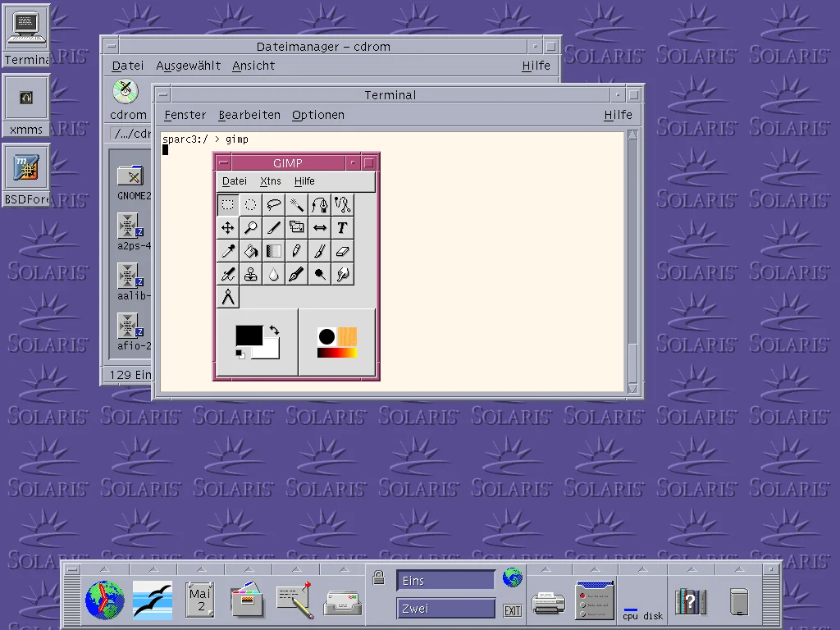
Task: Expand subpanel arrow above the help books icon
Action: pos(692,569)
